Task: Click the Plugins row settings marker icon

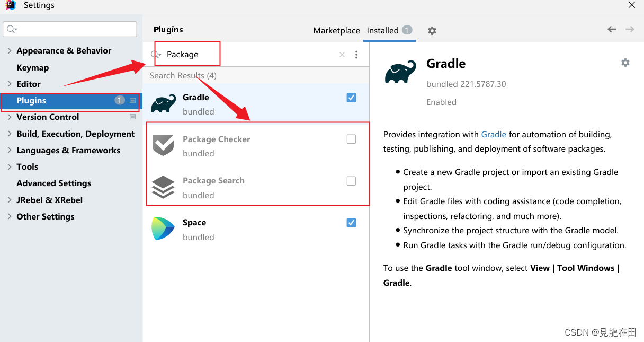Action: (x=132, y=100)
